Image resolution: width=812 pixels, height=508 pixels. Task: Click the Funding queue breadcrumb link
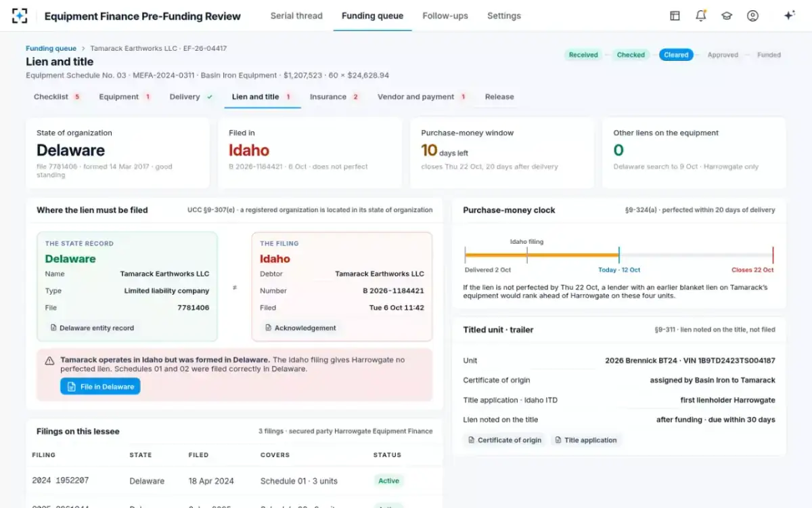[x=51, y=49]
